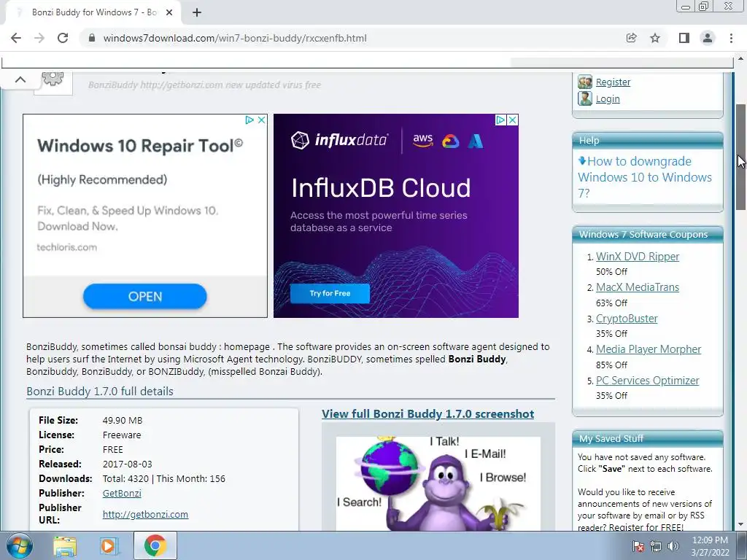This screenshot has width=747, height=560.
Task: Click the gear software icon
Action: click(x=53, y=79)
